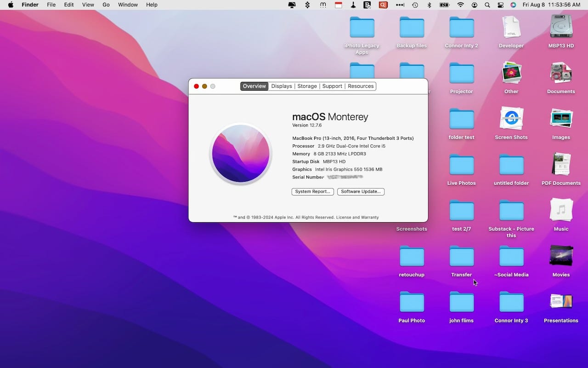The image size is (588, 368).
Task: Click the macOS Monterey logo image
Action: click(241, 154)
